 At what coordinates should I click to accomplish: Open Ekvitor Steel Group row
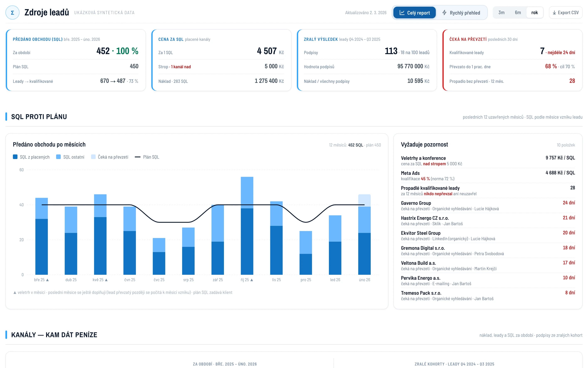click(x=488, y=236)
